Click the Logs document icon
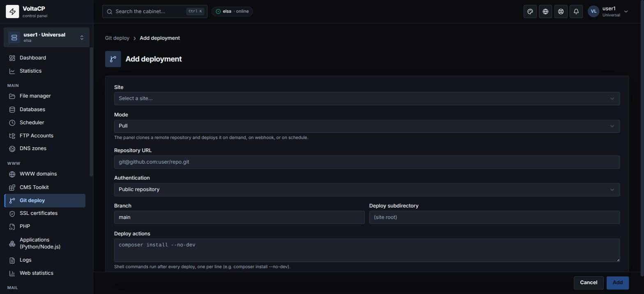 point(12,260)
